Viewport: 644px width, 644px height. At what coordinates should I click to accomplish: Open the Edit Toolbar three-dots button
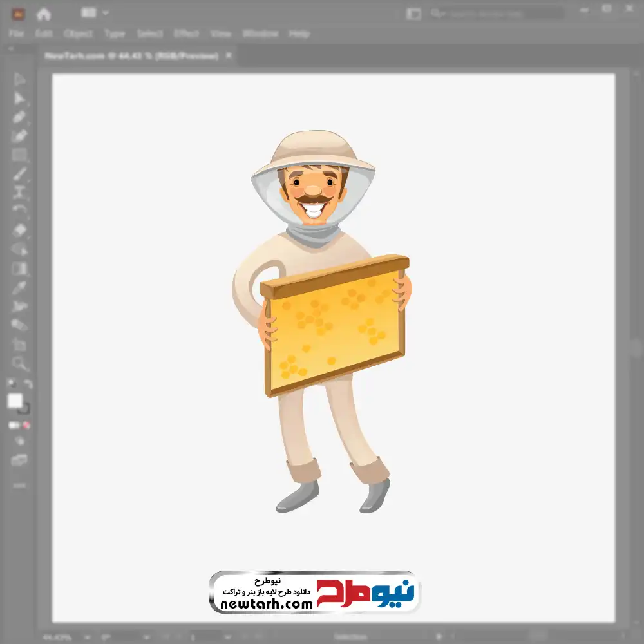pyautogui.click(x=19, y=485)
